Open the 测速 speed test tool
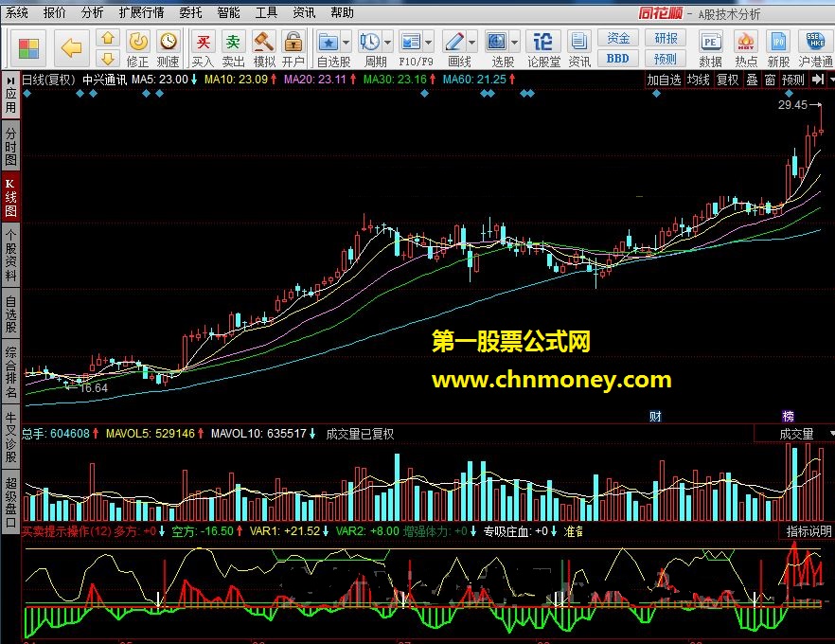The height and width of the screenshot is (644, 835). (169, 48)
